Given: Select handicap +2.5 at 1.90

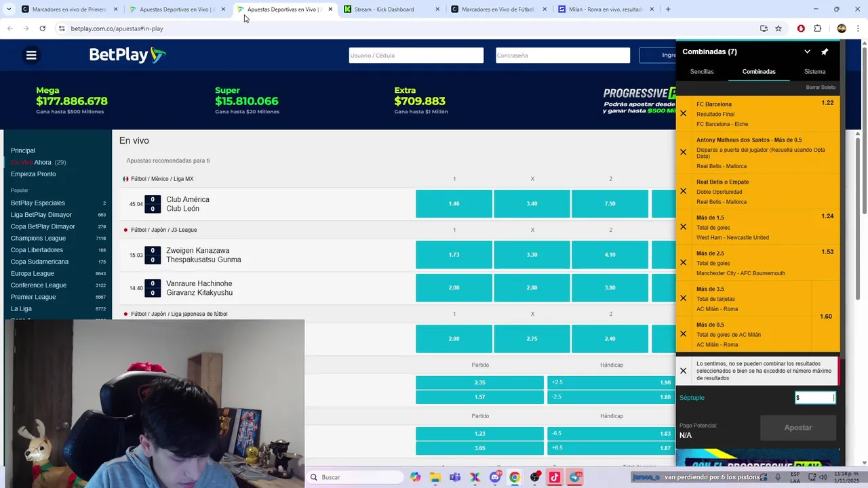Looking at the screenshot, I should tap(612, 382).
